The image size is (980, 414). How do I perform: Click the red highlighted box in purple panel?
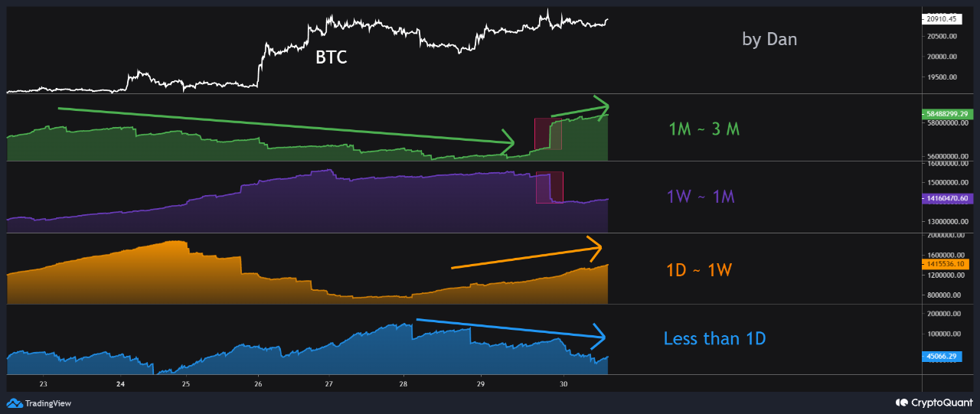click(x=549, y=187)
